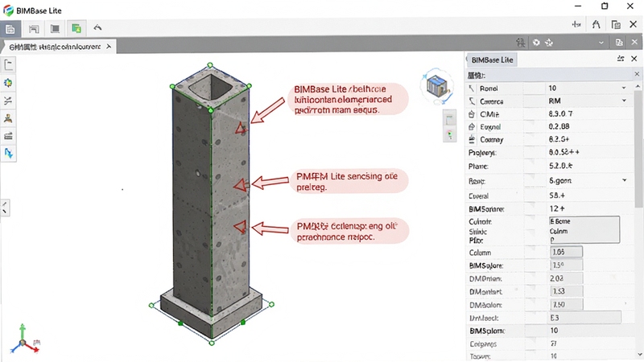Click the BIMSorare value 12+

(557, 208)
